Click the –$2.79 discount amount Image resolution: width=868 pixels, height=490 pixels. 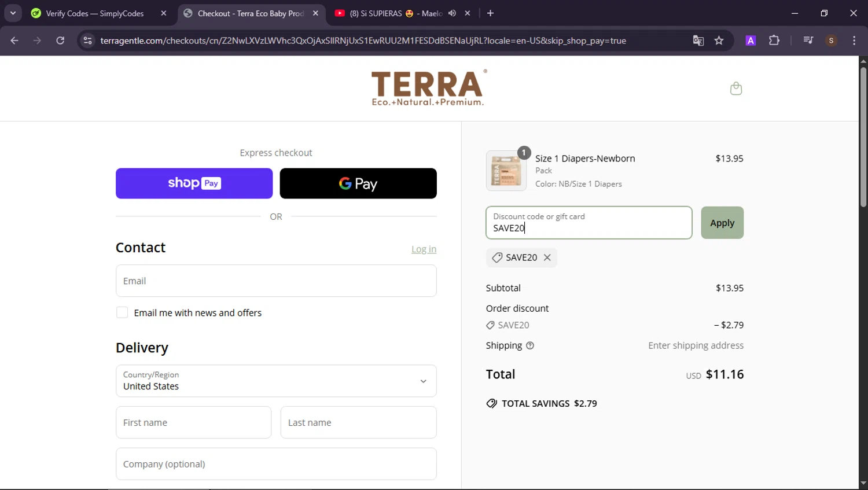(x=729, y=325)
